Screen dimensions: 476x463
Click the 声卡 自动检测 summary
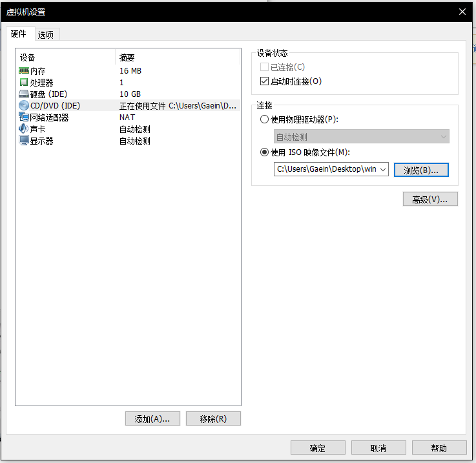[x=134, y=129]
